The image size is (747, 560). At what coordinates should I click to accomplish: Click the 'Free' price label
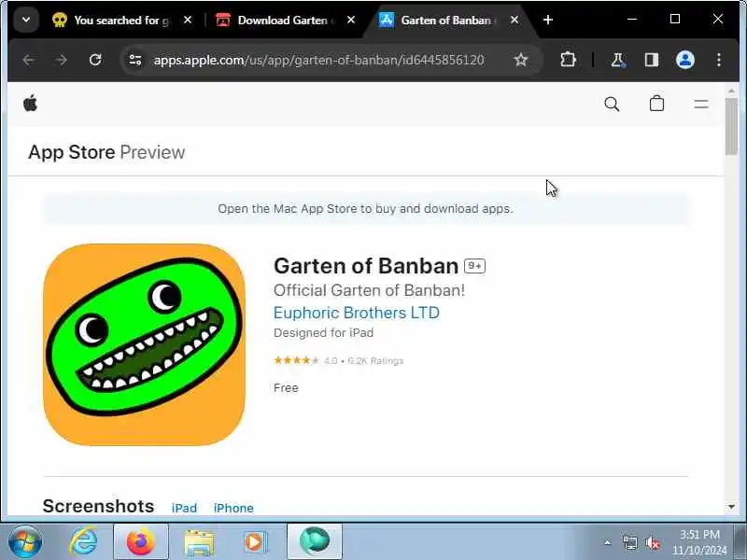(x=286, y=387)
